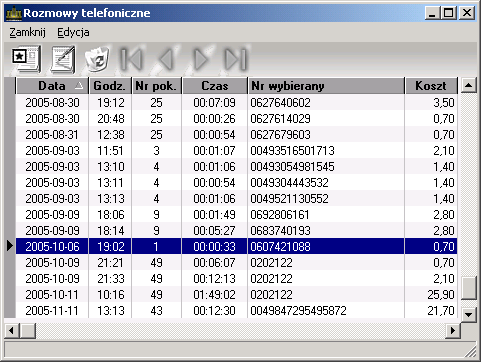
Task: Open the Edycja menu
Action: click(73, 32)
